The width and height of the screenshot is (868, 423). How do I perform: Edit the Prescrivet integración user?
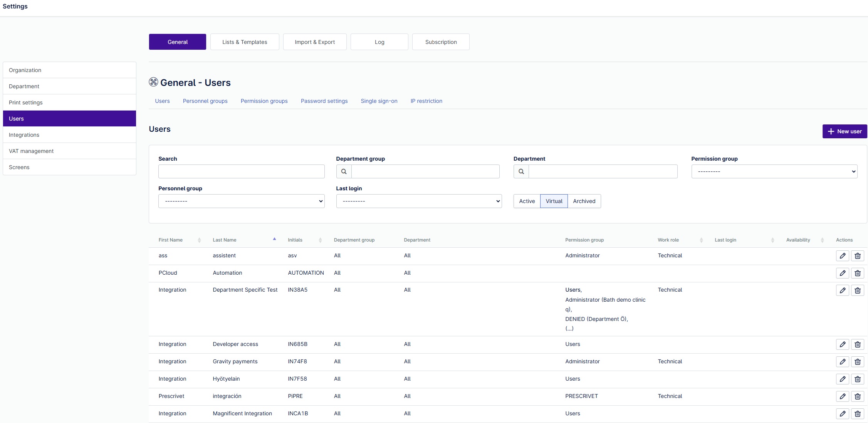pos(843,396)
